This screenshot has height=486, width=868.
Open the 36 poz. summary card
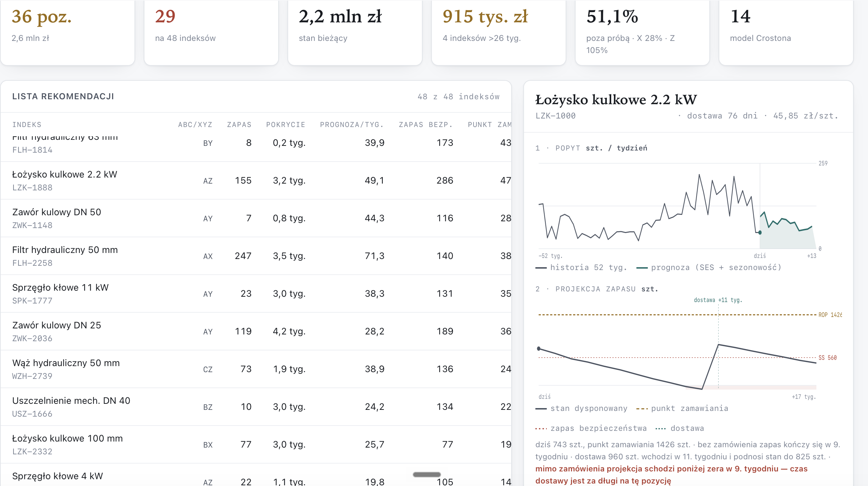(68, 32)
